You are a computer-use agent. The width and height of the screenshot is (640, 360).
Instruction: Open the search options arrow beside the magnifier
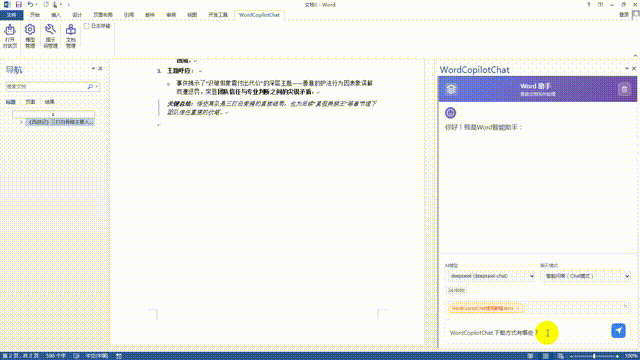point(97,87)
